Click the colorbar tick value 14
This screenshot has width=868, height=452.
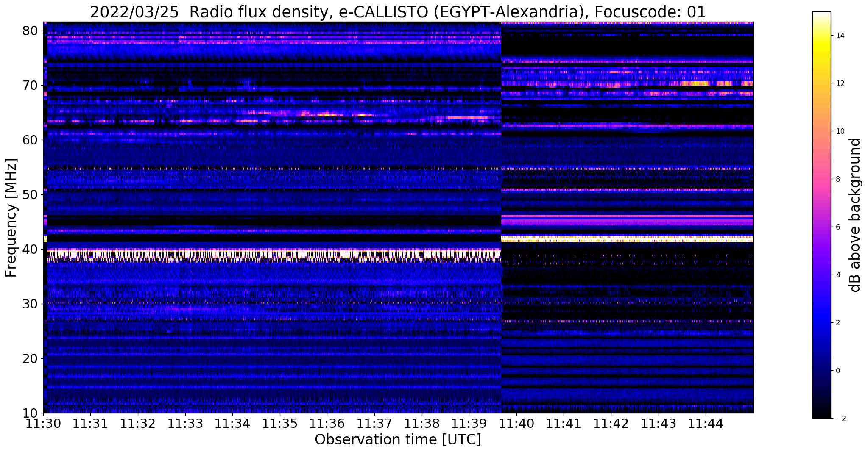(x=840, y=36)
